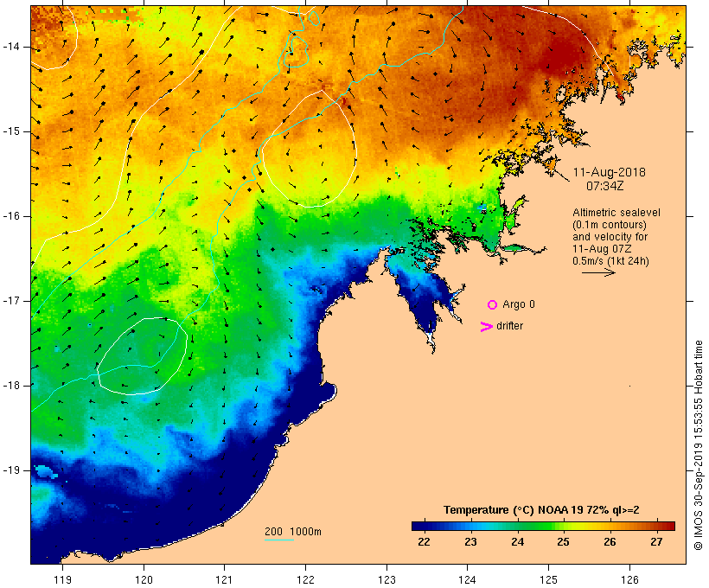Click the latitude axis label -14
The height and width of the screenshot is (588, 709).
pyautogui.click(x=11, y=47)
